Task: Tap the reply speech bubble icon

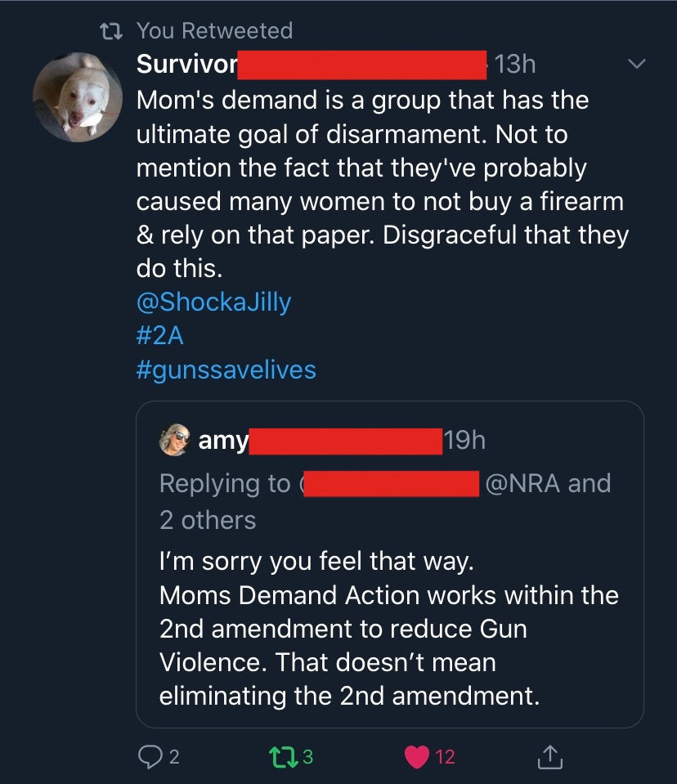Action: [147, 757]
